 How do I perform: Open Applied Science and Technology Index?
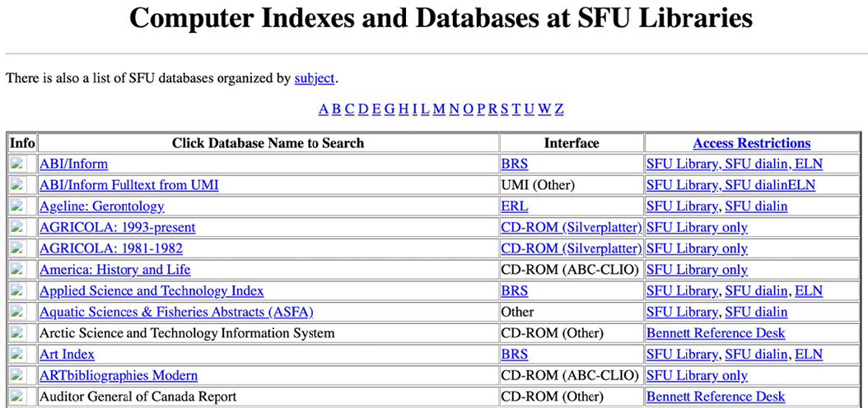click(x=152, y=290)
